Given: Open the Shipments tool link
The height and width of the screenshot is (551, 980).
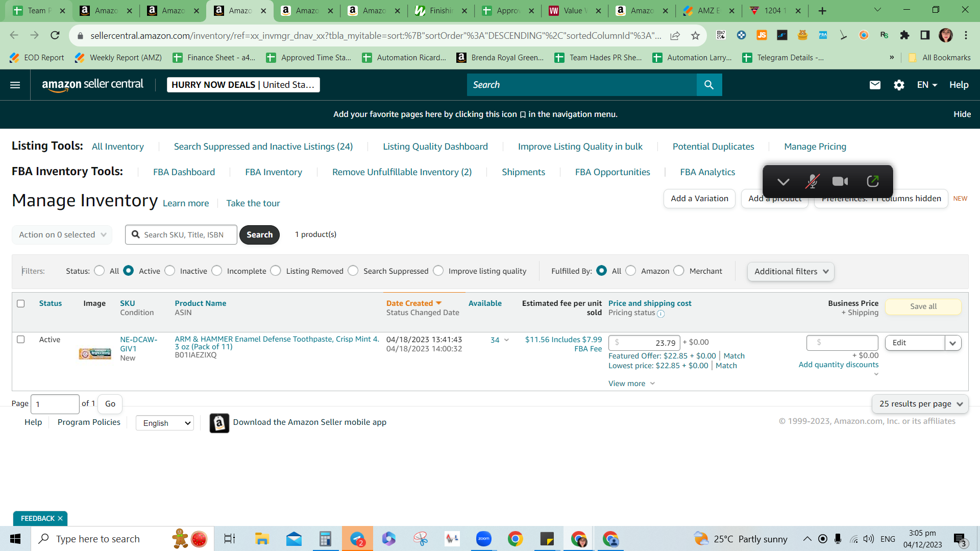Looking at the screenshot, I should [523, 172].
